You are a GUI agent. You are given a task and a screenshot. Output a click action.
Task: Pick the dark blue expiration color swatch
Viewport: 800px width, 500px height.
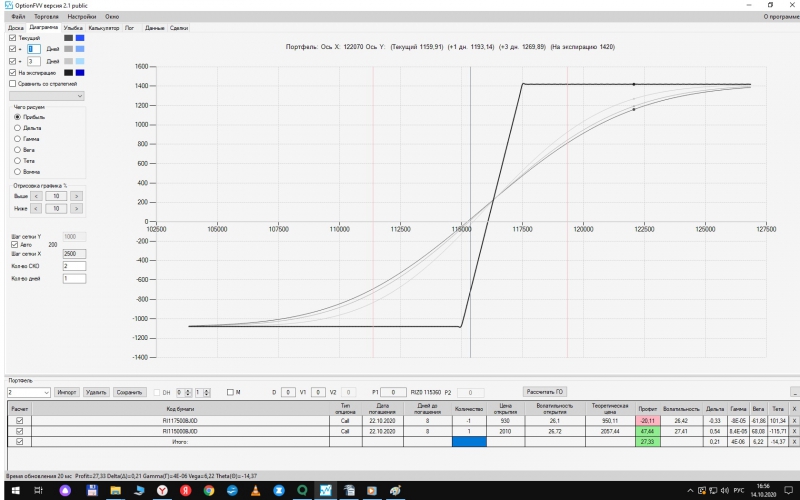point(80,72)
